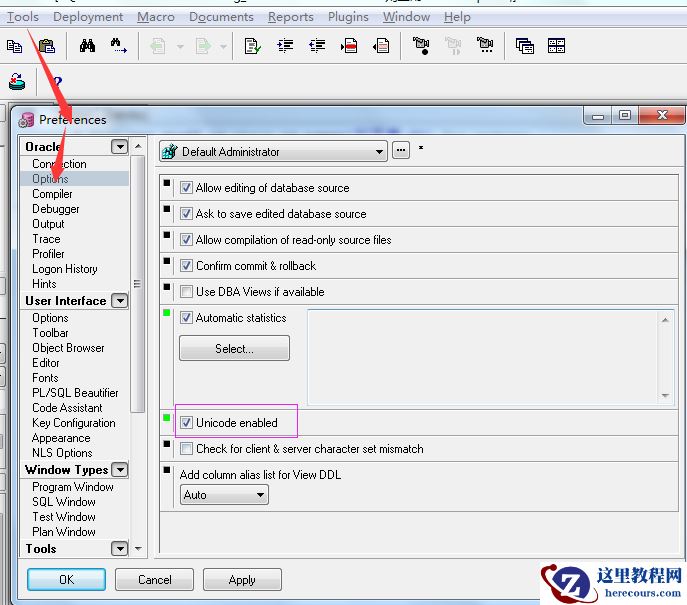The height and width of the screenshot is (605, 687).
Task: Open the Documents menu
Action: [x=221, y=17]
